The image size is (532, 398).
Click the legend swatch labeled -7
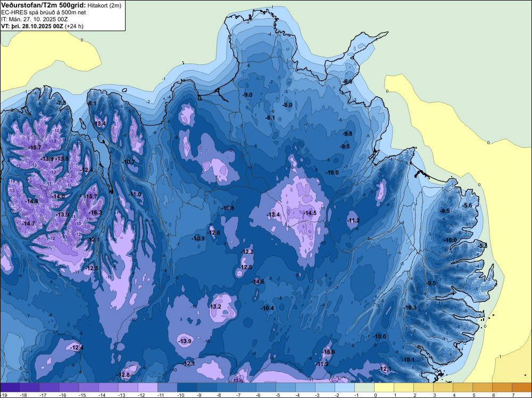246,387
